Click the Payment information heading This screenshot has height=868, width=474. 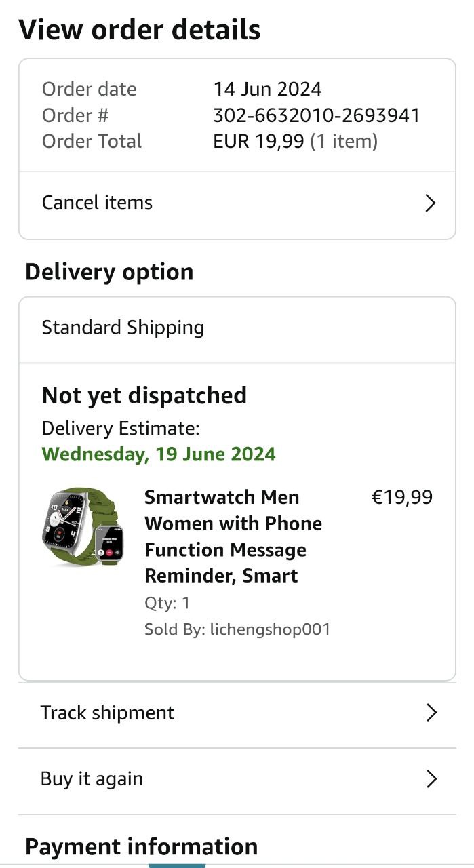pyautogui.click(x=141, y=847)
